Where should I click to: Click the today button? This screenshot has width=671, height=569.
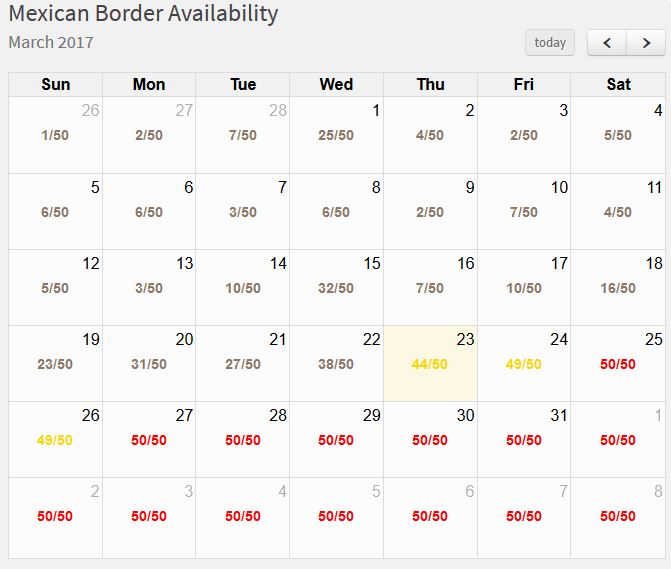(x=550, y=43)
